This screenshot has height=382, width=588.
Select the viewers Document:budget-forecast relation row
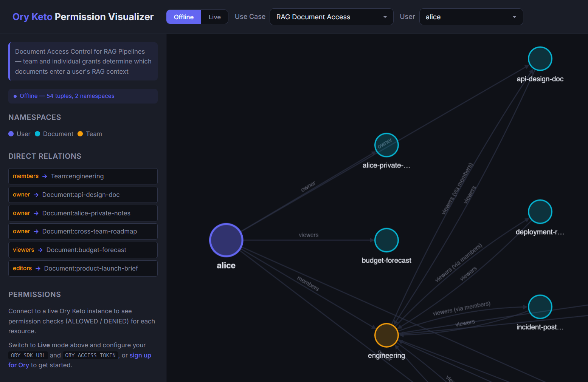[83, 250]
